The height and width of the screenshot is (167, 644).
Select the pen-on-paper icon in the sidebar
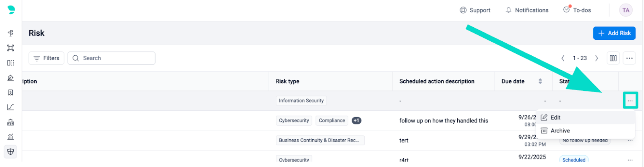click(11, 77)
